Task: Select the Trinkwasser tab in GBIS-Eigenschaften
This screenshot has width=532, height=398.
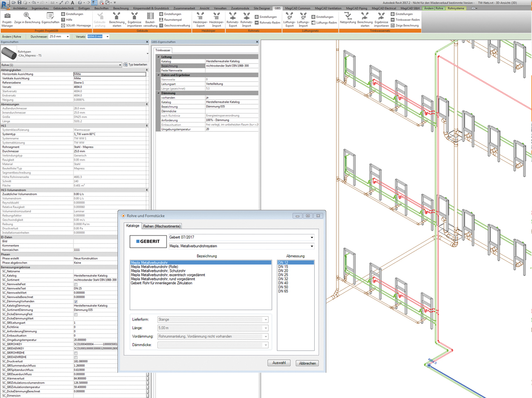Action: point(163,51)
